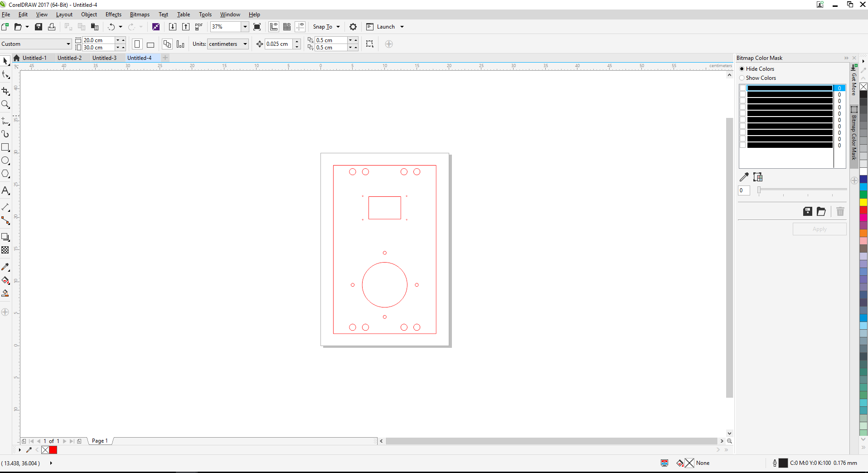Open the Effects menu
Viewport: 868px width, 473px height.
[113, 15]
